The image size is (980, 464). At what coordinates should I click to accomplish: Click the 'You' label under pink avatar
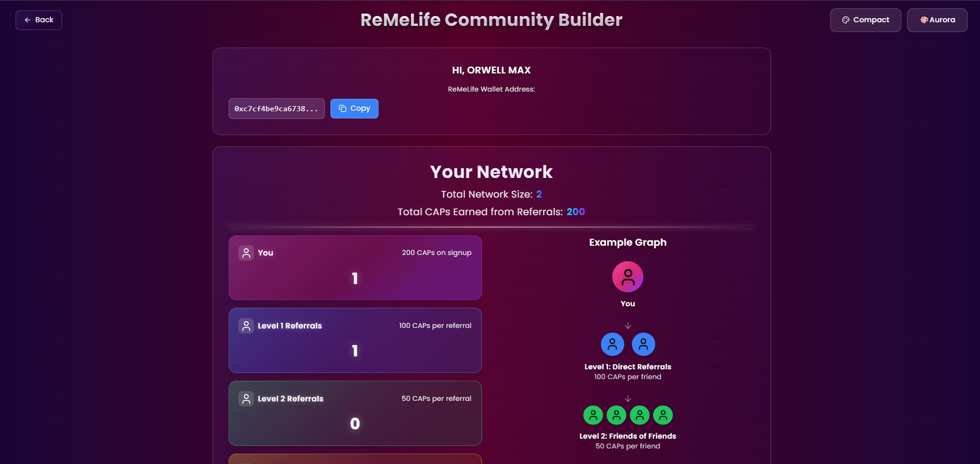(x=628, y=304)
